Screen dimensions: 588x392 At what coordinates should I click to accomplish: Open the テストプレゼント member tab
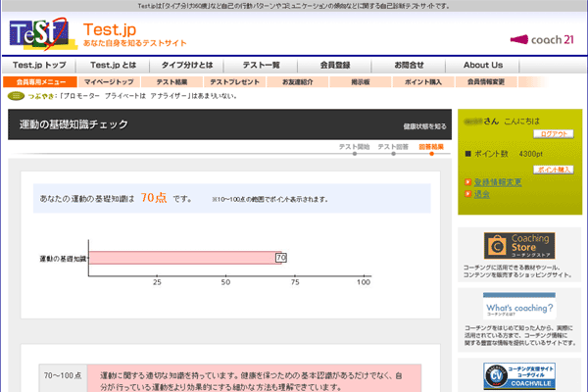pyautogui.click(x=234, y=82)
